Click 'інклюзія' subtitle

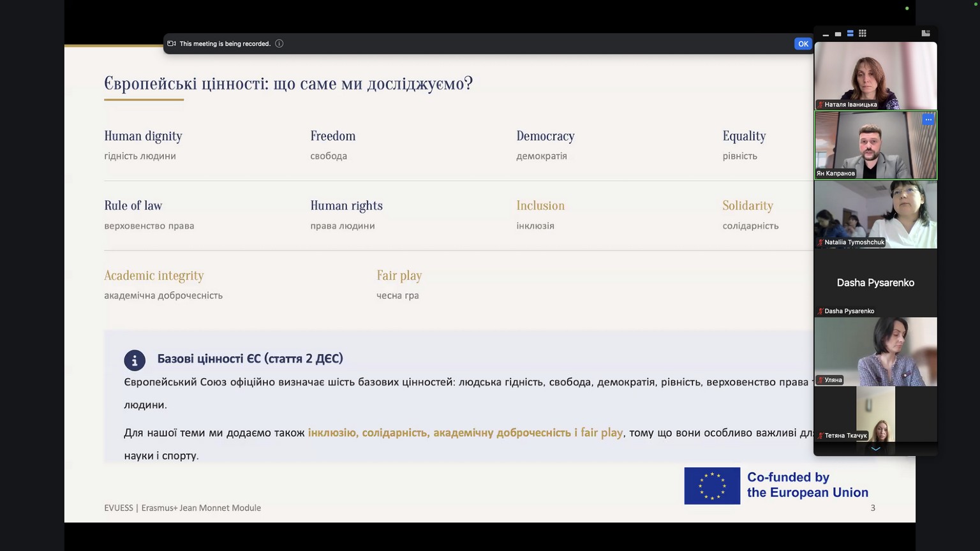coord(535,226)
